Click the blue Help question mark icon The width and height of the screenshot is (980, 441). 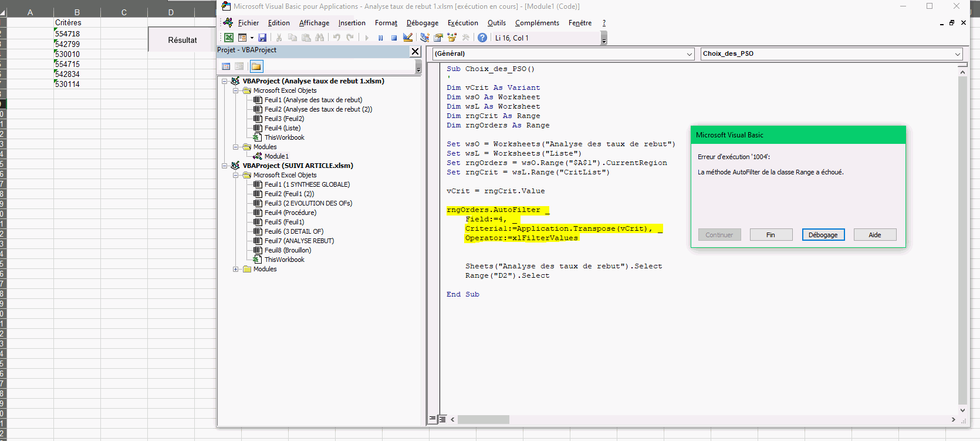[482, 38]
